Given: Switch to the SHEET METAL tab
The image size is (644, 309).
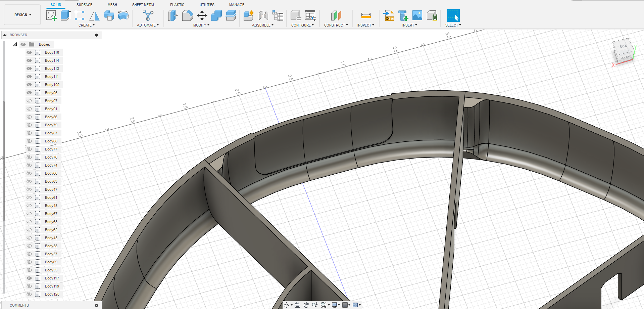Looking at the screenshot, I should click(x=144, y=5).
